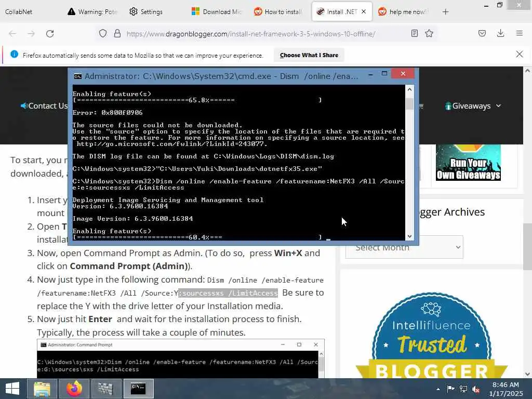
Task: Open the Select Month archives dropdown
Action: 404,248
